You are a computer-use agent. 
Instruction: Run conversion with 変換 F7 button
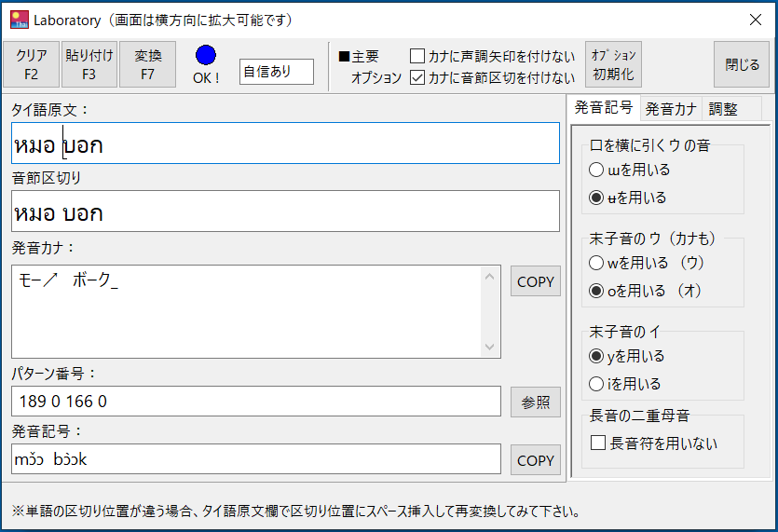148,64
